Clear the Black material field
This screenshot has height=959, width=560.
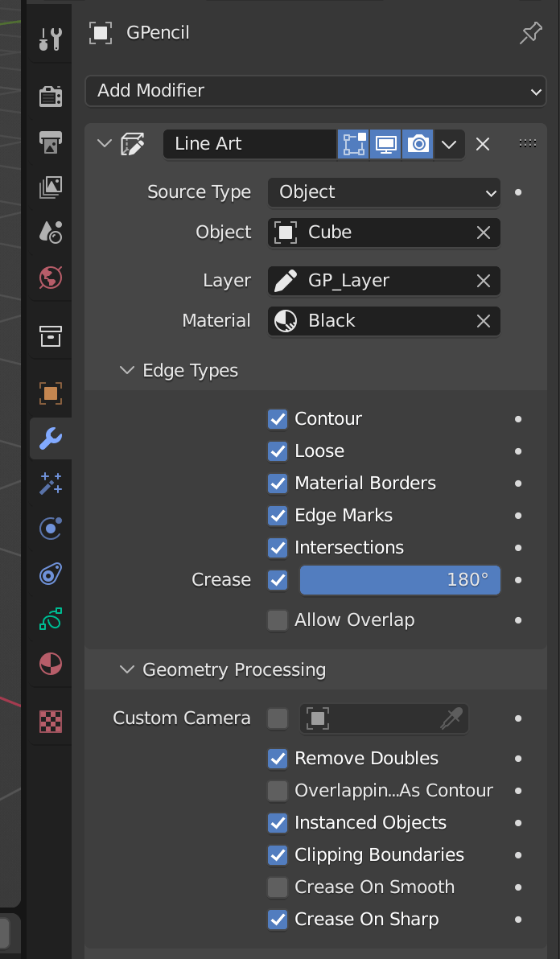coord(484,321)
